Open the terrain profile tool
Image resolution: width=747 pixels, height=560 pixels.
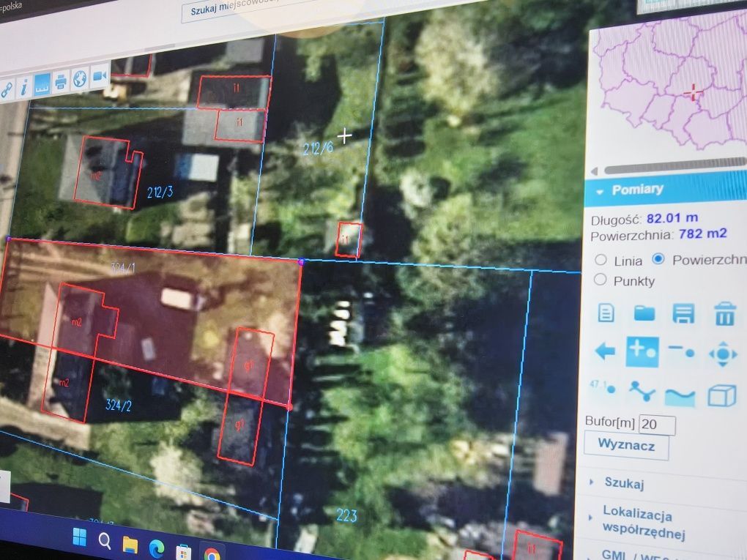coord(680,397)
